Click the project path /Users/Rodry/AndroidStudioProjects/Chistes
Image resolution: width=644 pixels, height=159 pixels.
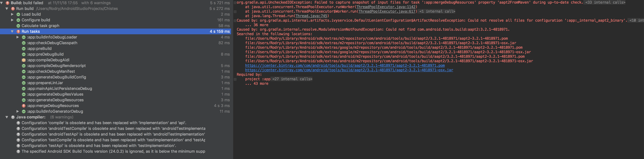click(x=77, y=9)
